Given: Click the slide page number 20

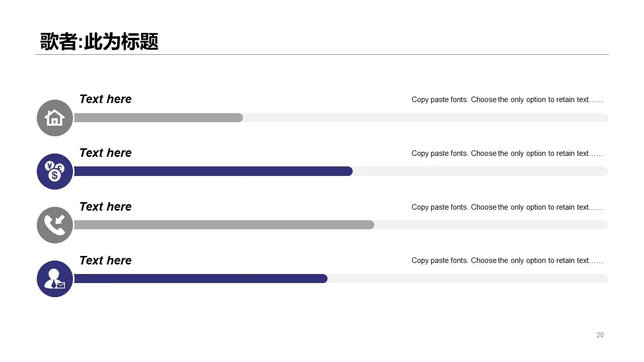Looking at the screenshot, I should tap(600, 335).
